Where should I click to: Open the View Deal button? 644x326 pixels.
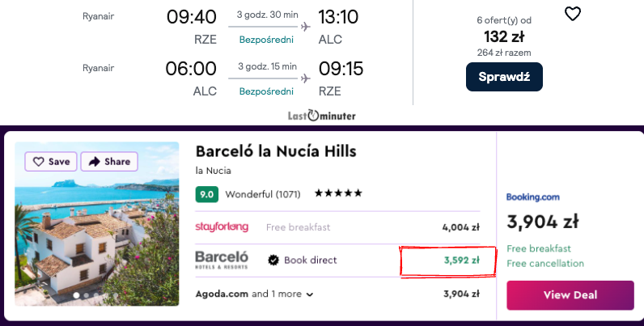[x=570, y=295]
